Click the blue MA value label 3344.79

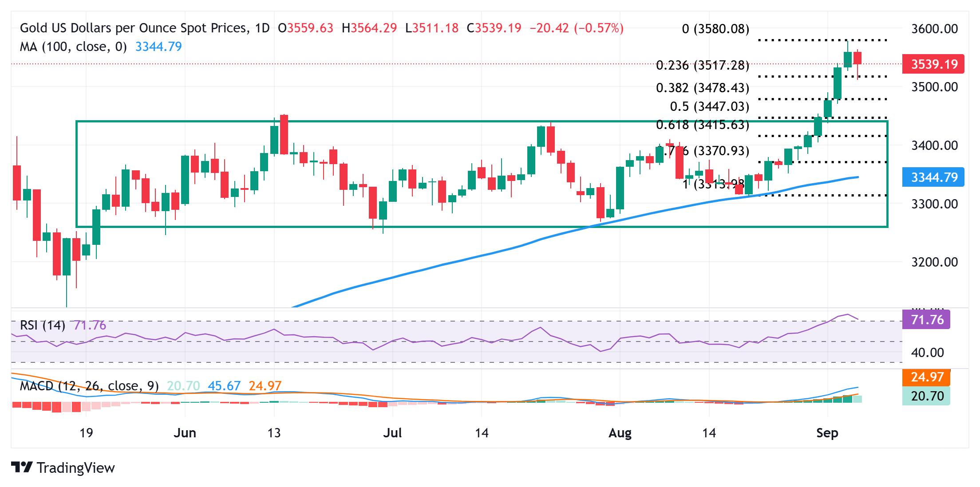(933, 177)
